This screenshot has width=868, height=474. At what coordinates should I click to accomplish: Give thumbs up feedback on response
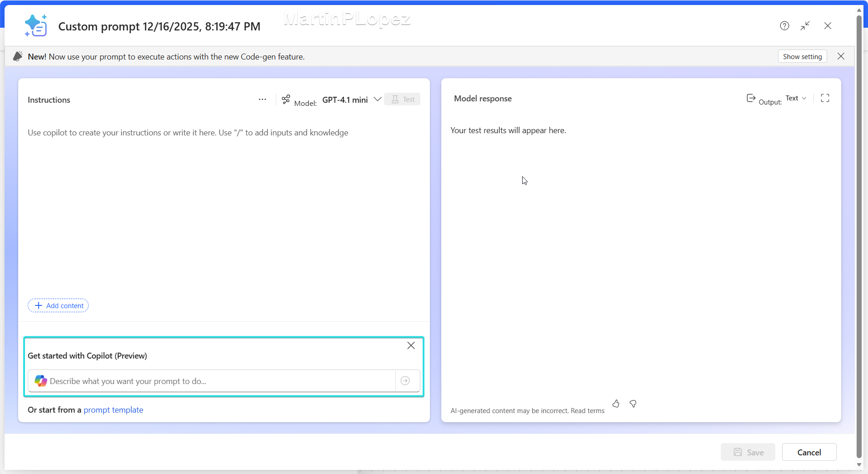click(x=616, y=404)
